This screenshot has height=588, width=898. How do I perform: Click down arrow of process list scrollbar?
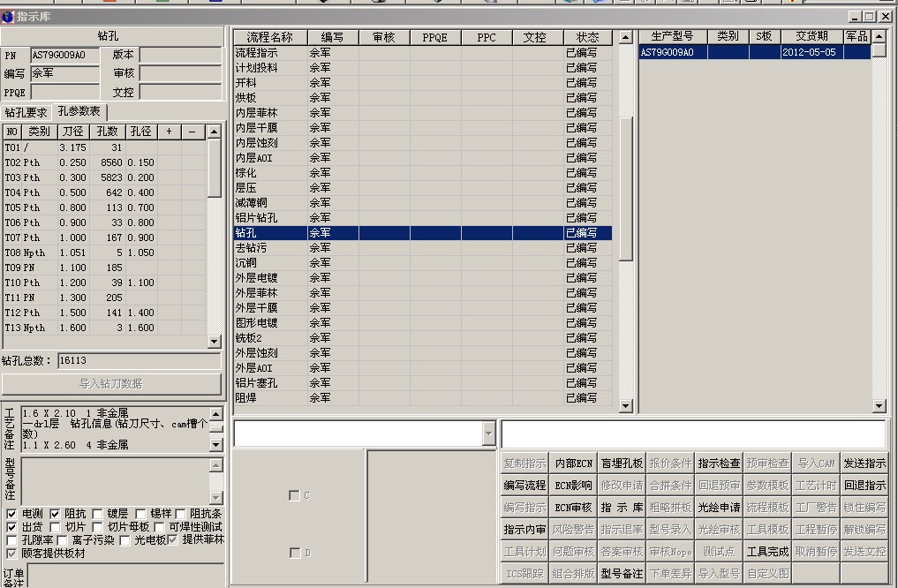pos(625,406)
